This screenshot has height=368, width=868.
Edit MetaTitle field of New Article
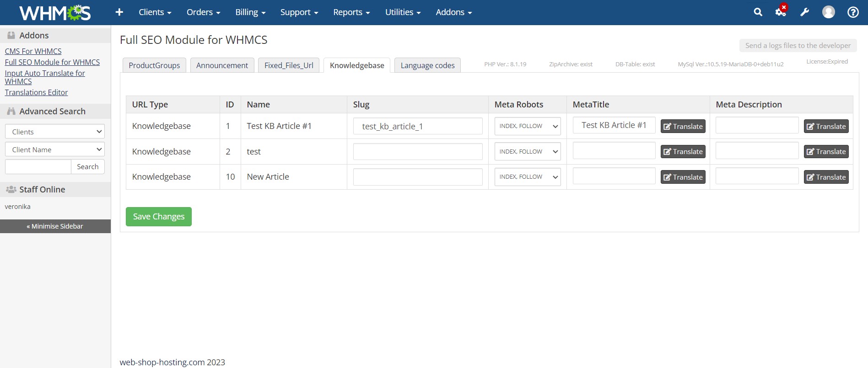pyautogui.click(x=614, y=176)
